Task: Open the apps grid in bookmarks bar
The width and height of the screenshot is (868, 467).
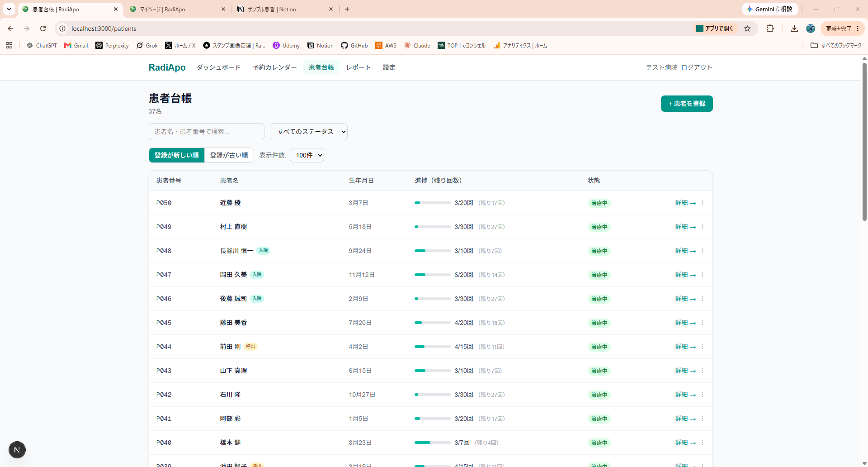Action: 9,45
